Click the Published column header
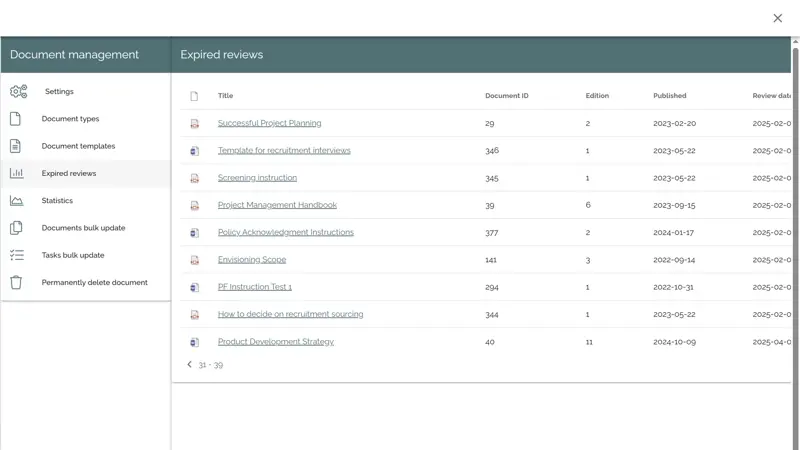800x450 pixels. click(x=669, y=95)
